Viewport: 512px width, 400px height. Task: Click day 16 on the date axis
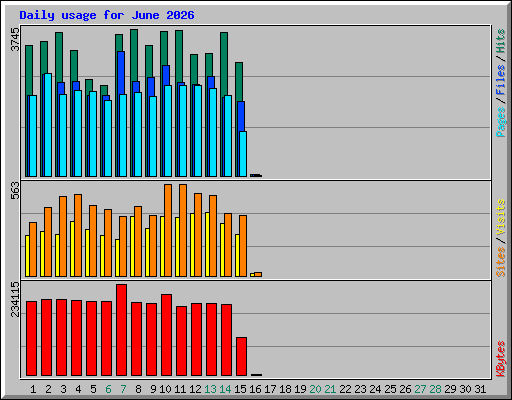click(255, 389)
